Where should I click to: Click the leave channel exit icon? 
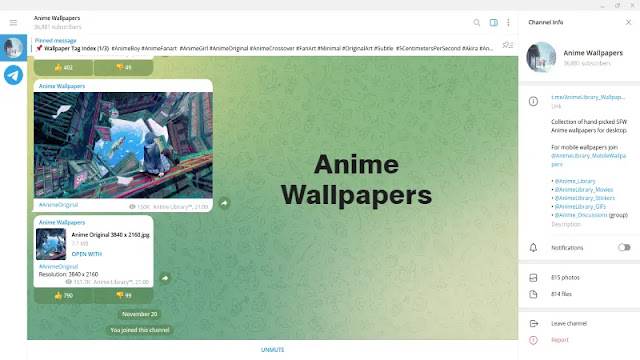(x=533, y=323)
